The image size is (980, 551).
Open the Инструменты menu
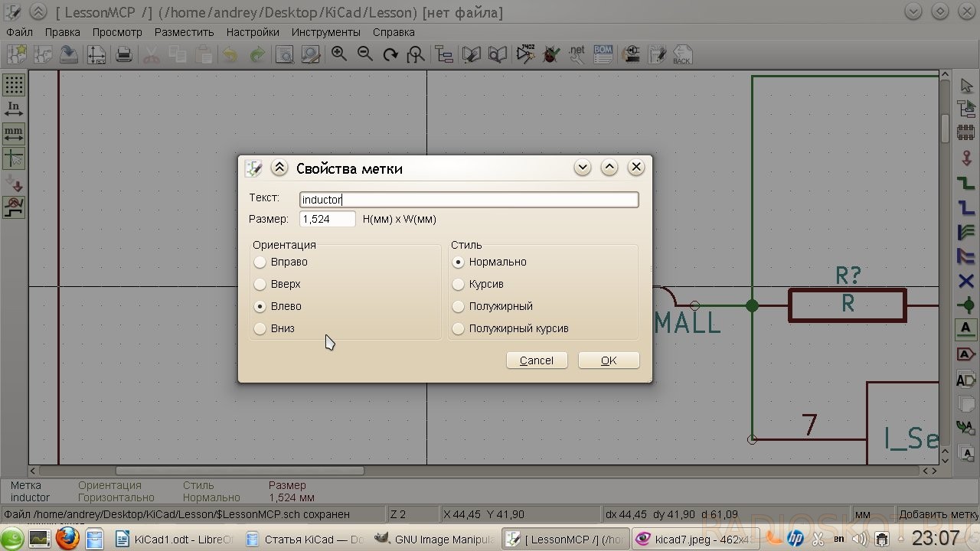(x=325, y=32)
